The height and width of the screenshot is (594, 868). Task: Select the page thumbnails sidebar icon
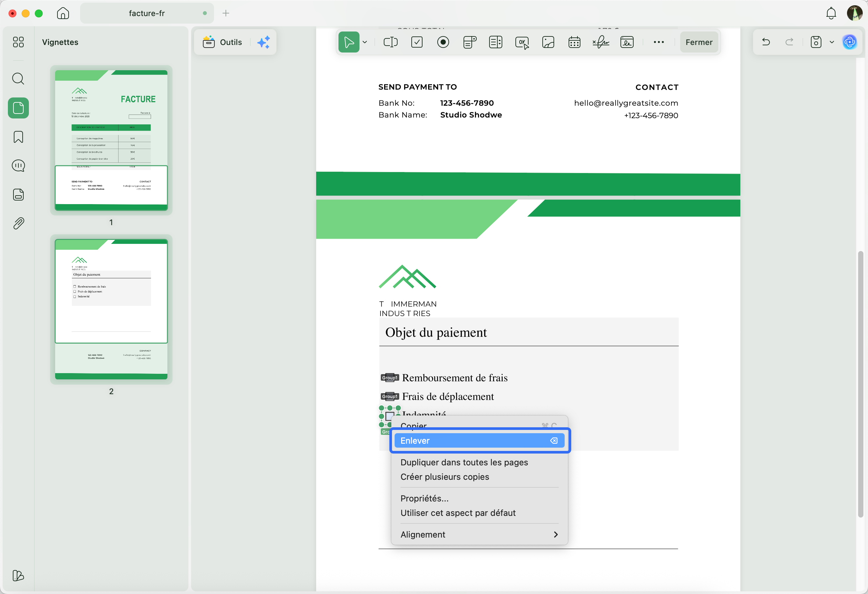tap(18, 108)
